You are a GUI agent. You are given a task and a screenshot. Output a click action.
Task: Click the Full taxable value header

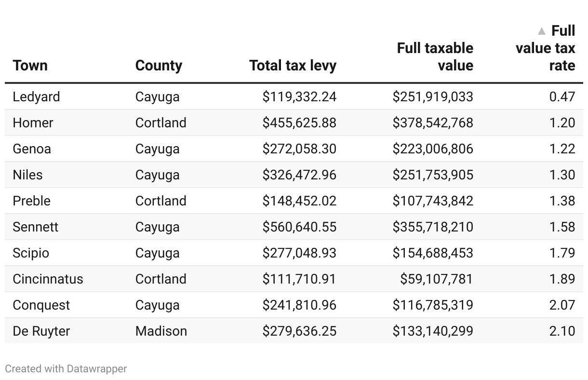pyautogui.click(x=435, y=57)
